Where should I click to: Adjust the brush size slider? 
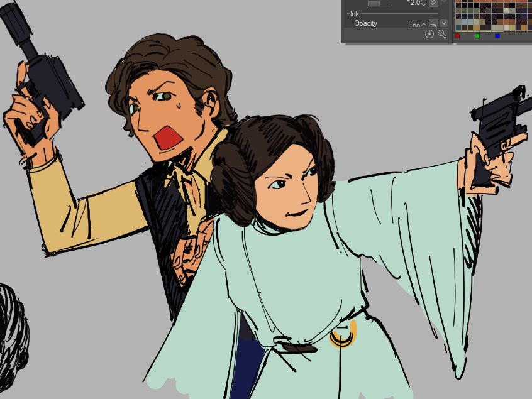380,3
